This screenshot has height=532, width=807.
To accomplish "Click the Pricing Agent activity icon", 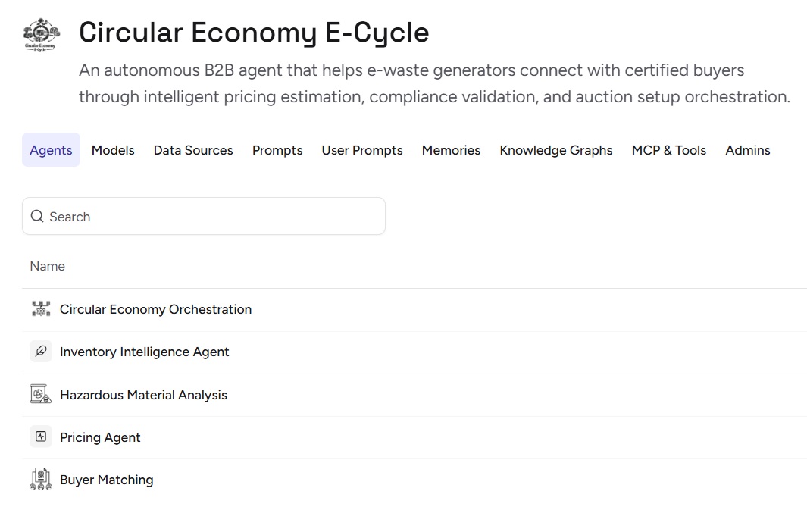I will 41,437.
